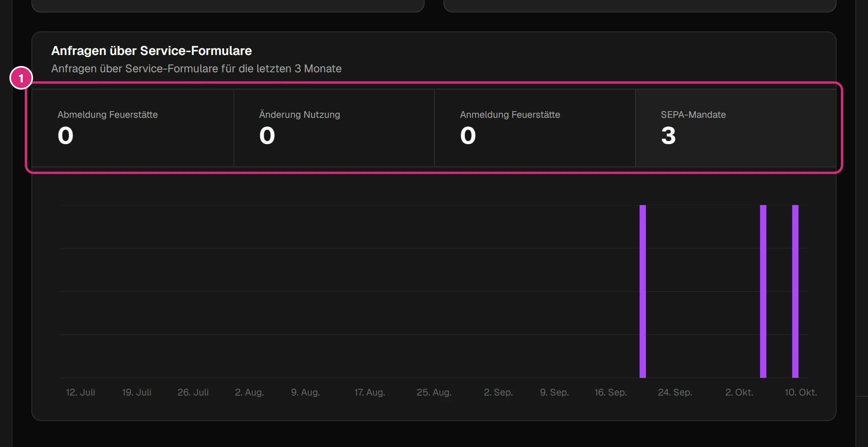Click the 2. Aug. axis label

click(x=249, y=392)
